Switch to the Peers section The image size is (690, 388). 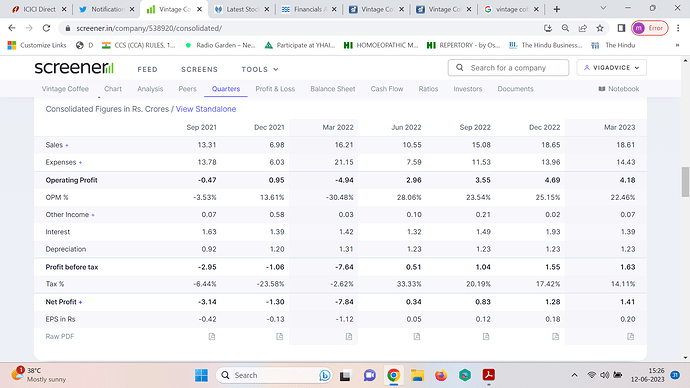[x=187, y=89]
